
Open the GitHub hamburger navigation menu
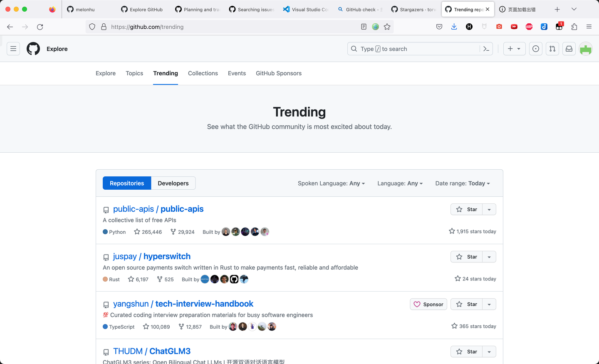coord(13,49)
